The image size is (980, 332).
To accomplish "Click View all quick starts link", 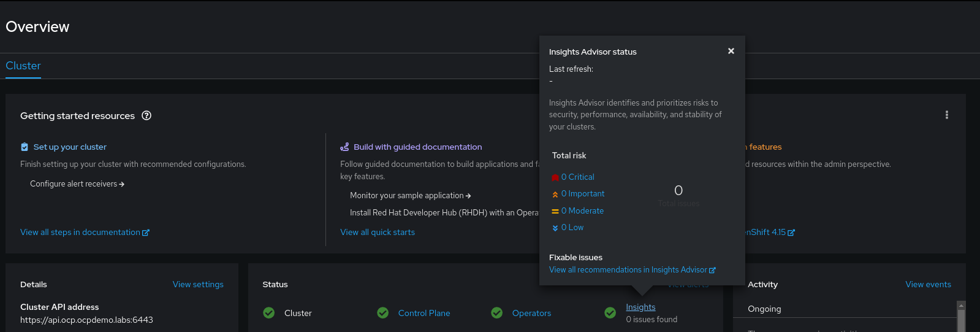I will 377,233.
